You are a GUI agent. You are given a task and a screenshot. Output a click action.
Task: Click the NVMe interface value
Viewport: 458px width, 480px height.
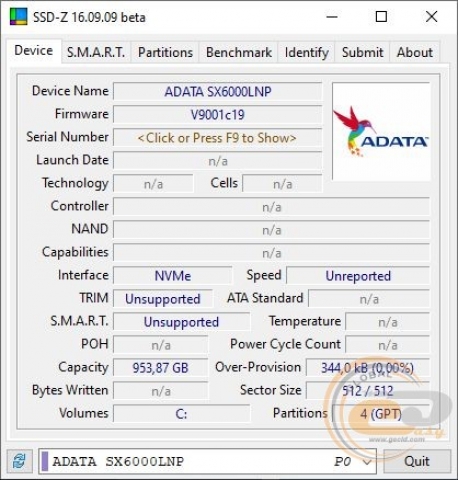172,276
